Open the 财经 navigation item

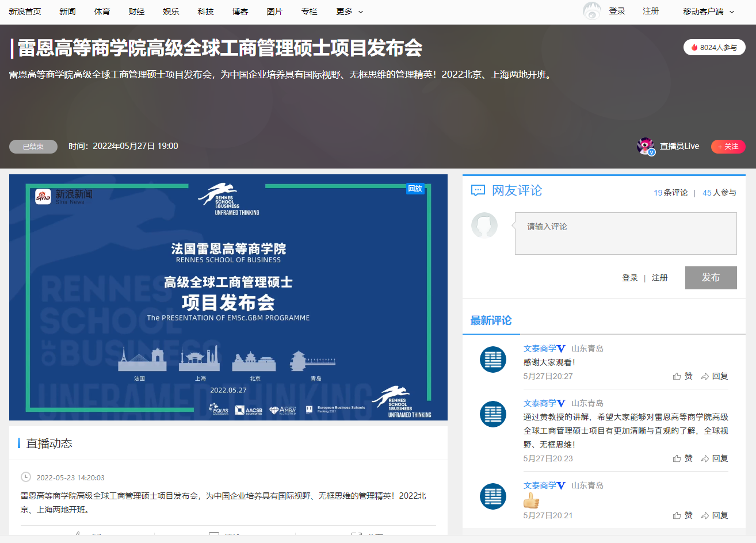tap(136, 12)
